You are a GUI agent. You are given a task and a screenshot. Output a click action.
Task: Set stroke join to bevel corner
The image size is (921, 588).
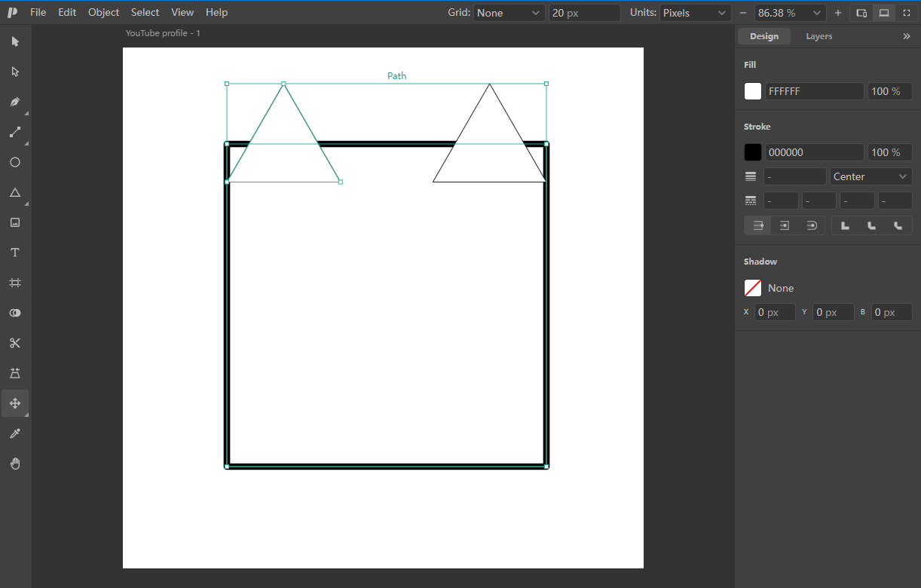[x=898, y=225]
